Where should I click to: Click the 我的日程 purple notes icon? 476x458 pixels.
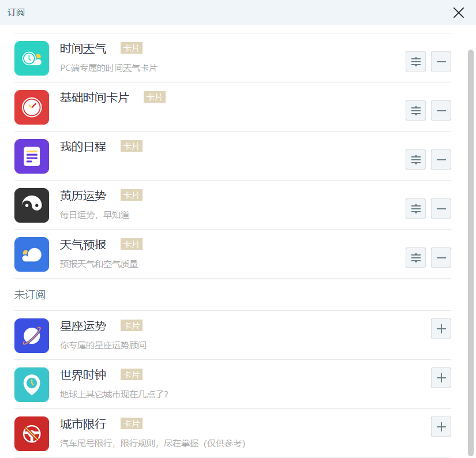click(x=32, y=156)
